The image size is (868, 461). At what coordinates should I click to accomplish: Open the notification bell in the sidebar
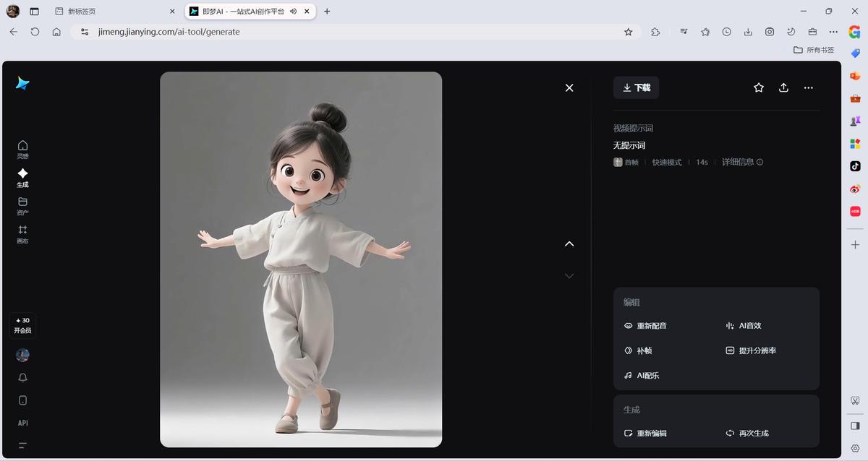tap(22, 378)
